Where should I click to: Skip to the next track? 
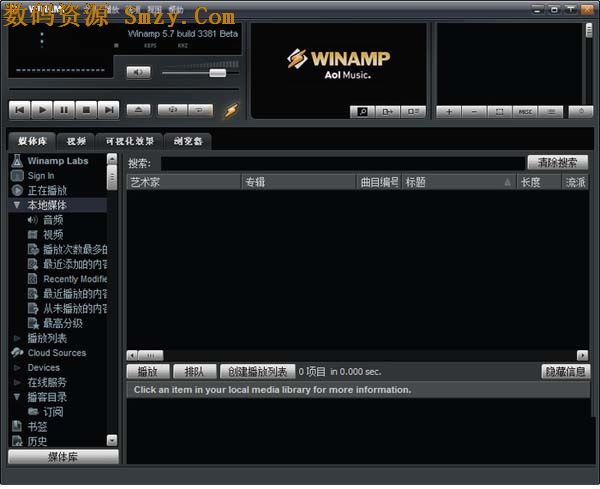tap(109, 110)
